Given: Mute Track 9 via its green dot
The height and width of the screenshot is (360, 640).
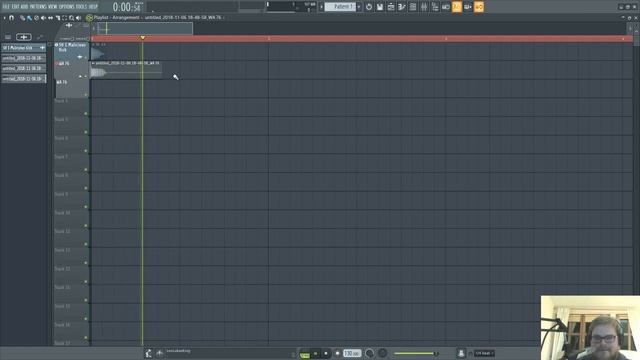Looking at the screenshot, I should point(86,207).
